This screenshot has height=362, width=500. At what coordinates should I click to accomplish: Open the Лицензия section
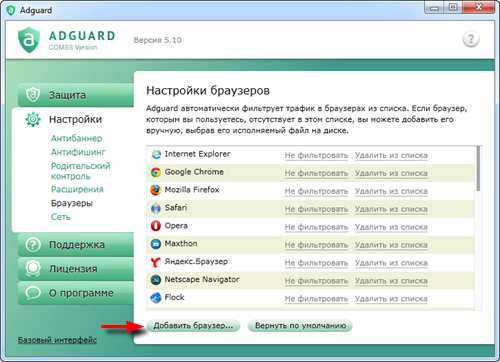pyautogui.click(x=76, y=269)
